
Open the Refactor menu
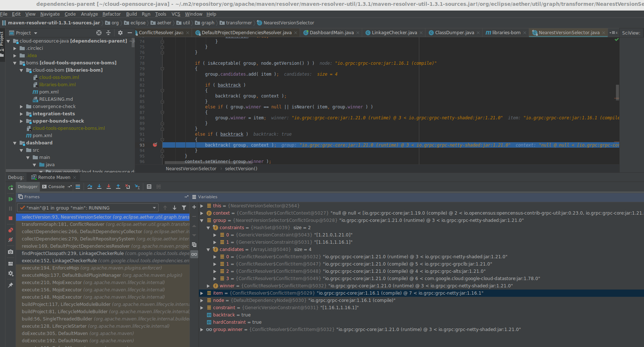point(111,14)
